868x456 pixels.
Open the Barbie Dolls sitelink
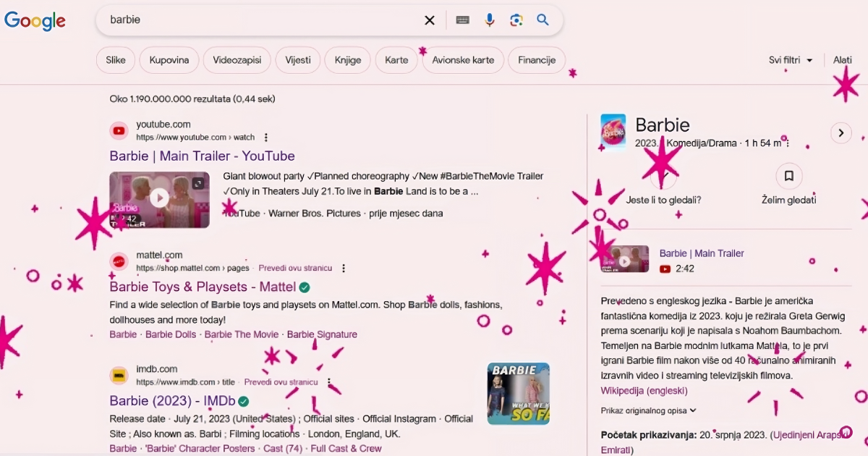(171, 334)
